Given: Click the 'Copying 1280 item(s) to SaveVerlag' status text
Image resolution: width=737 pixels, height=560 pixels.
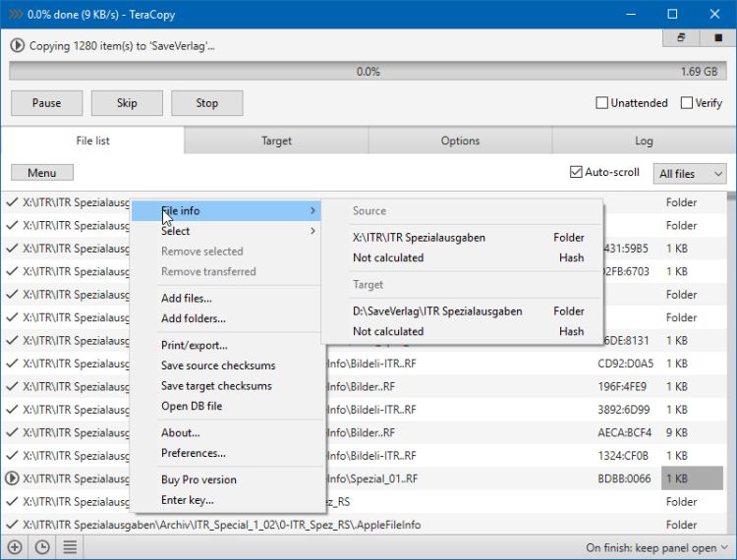Looking at the screenshot, I should click(x=122, y=45).
